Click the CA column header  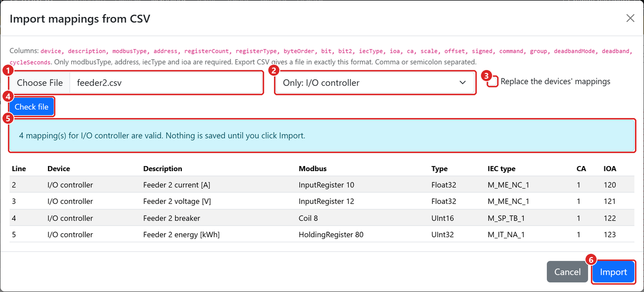tap(581, 169)
